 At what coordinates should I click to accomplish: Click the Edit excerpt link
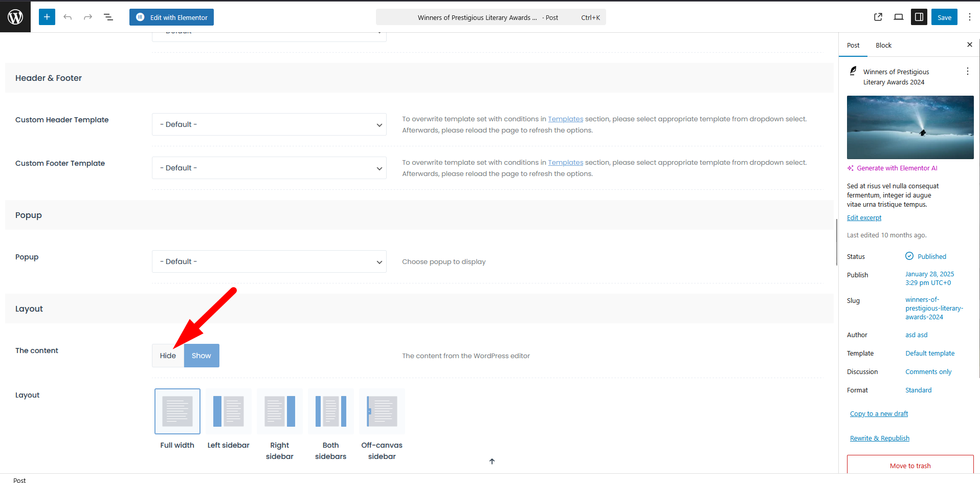[x=864, y=217]
